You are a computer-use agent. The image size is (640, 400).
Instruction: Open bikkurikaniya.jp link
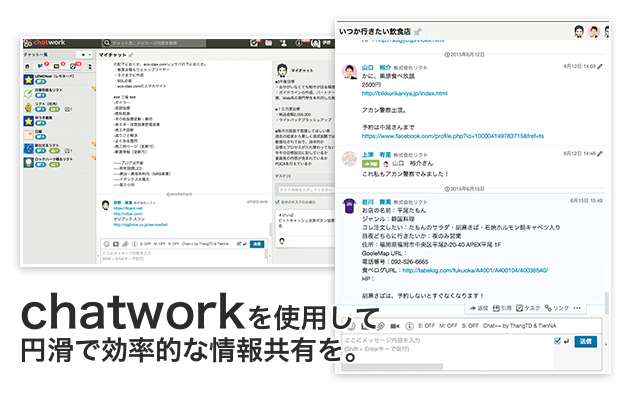coord(404,93)
